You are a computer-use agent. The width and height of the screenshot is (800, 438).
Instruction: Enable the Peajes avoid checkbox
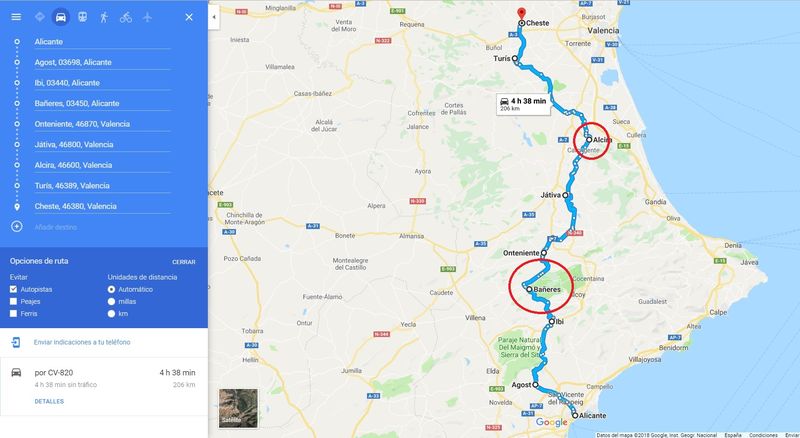pos(13,301)
